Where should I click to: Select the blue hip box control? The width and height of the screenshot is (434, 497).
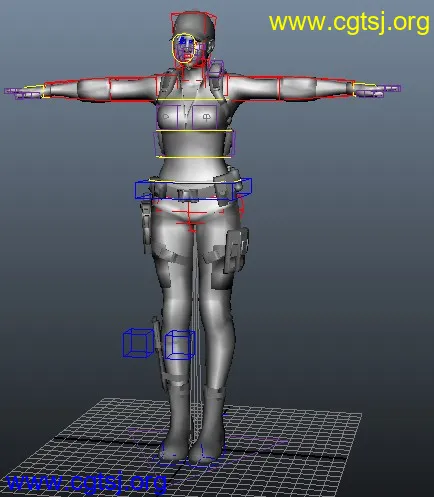(193, 189)
